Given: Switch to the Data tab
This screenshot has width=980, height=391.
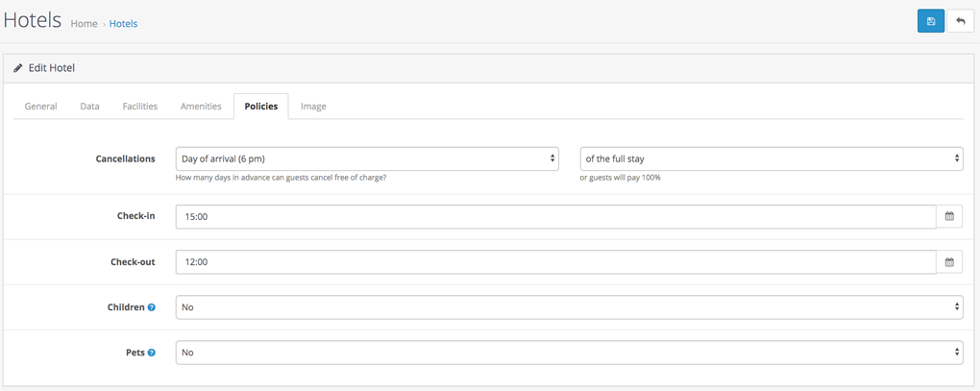Looking at the screenshot, I should point(90,107).
